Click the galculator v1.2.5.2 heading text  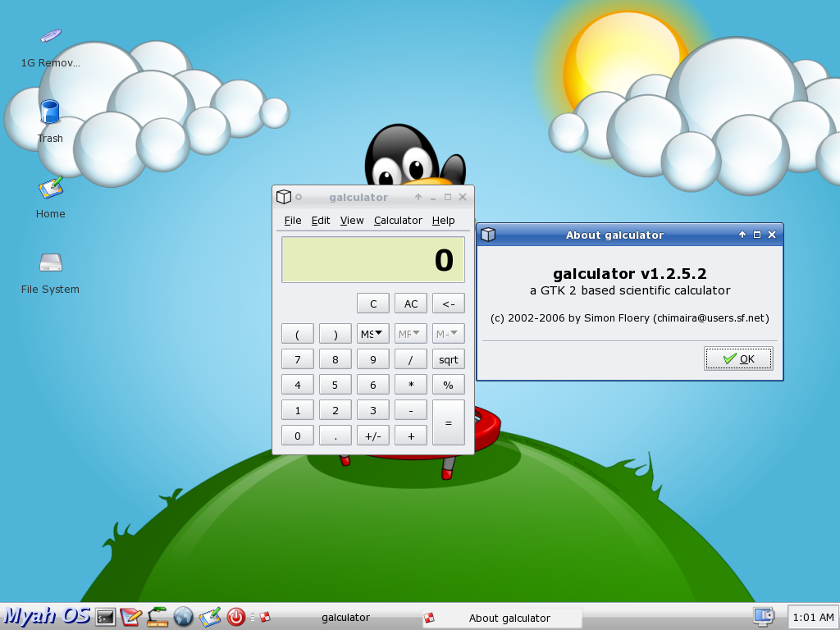[629, 274]
